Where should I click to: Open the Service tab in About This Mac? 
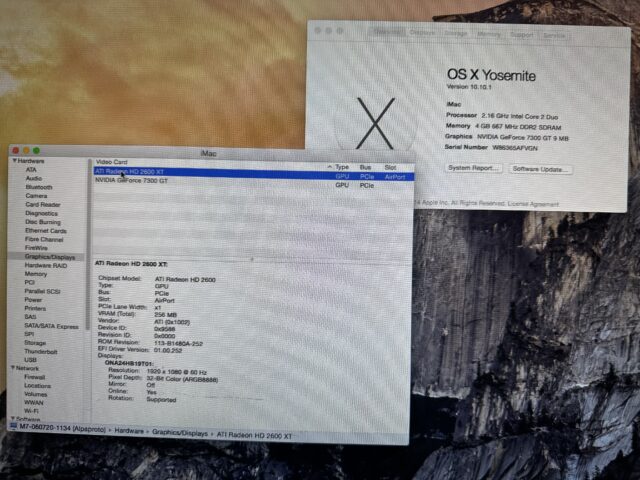click(x=554, y=36)
